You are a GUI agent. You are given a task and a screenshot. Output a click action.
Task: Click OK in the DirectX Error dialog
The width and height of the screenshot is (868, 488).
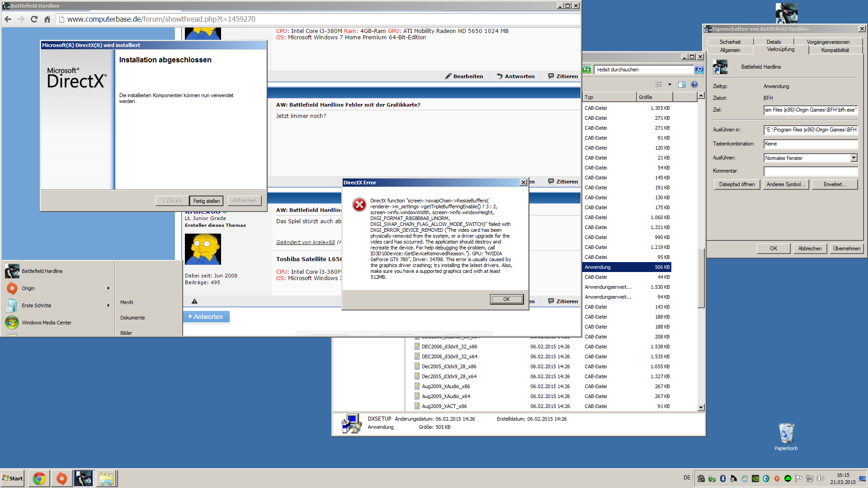point(506,299)
